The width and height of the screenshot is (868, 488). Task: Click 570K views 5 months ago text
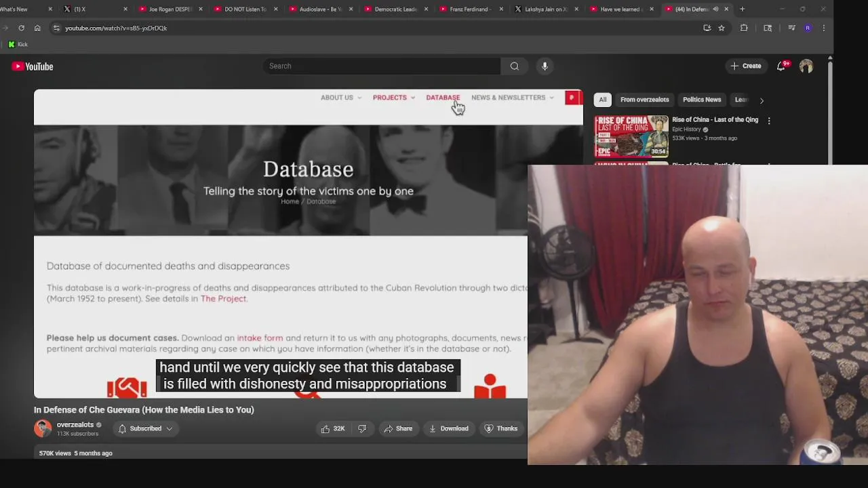point(75,453)
